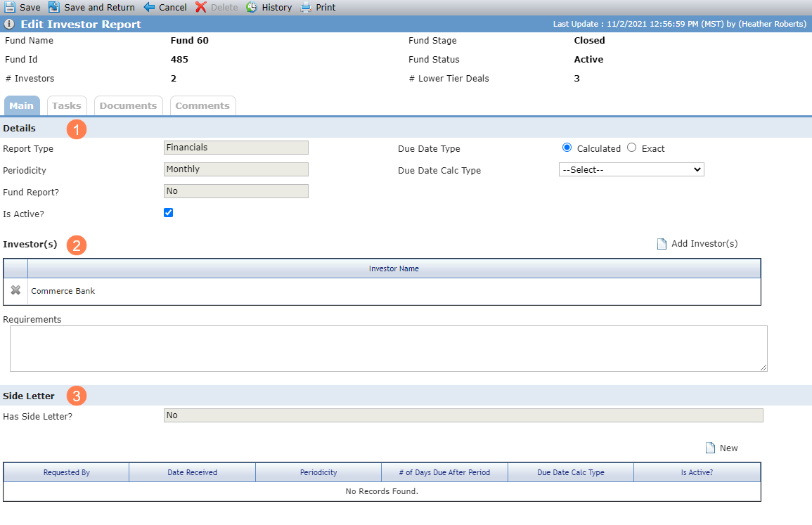Click the Has Side Letter? No field
The width and height of the screenshot is (812, 525).
463,415
